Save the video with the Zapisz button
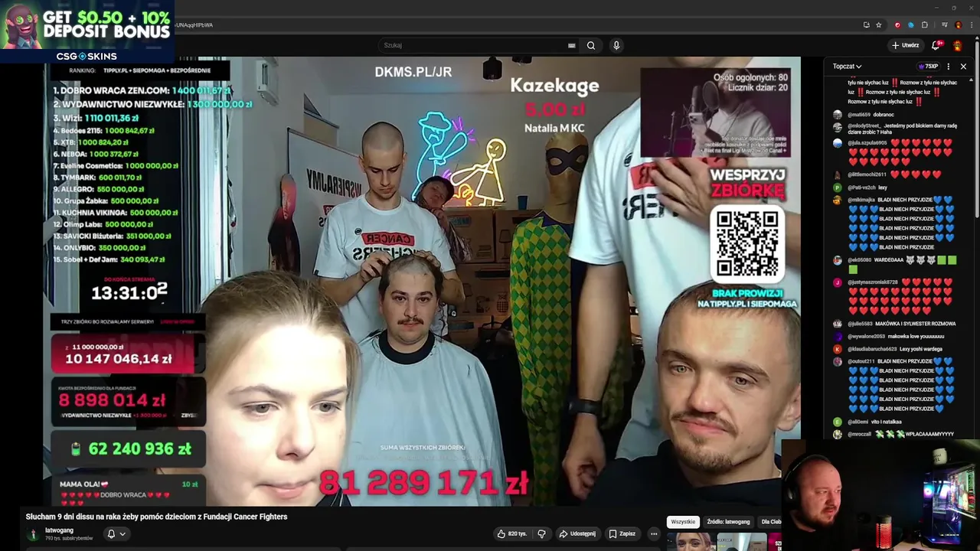This screenshot has width=980, height=551. [622, 533]
